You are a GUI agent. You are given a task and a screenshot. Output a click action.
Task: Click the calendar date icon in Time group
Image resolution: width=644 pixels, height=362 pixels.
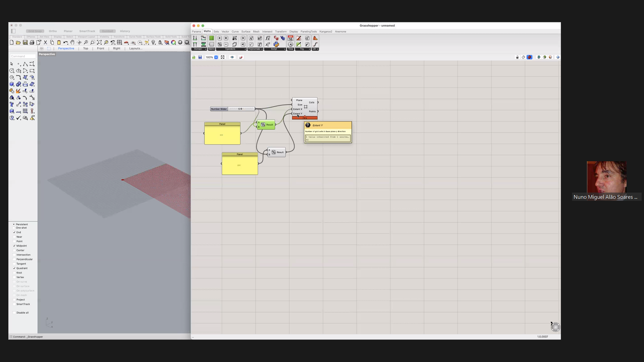[x=290, y=38]
